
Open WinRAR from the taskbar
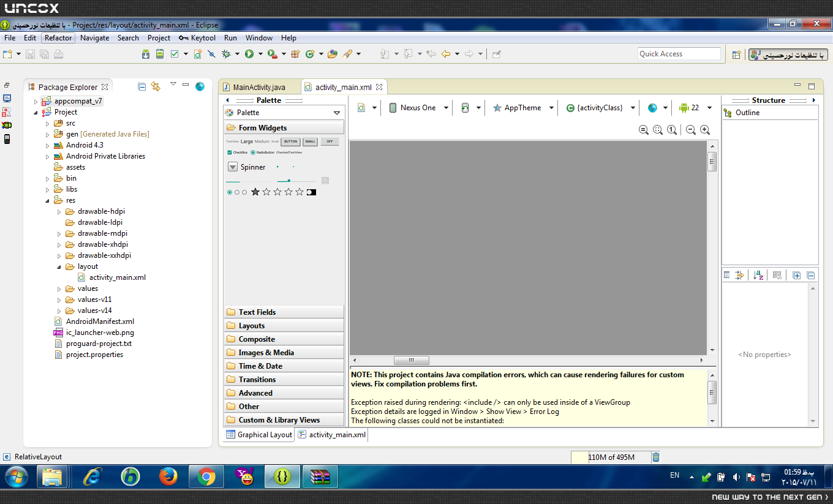pyautogui.click(x=320, y=476)
